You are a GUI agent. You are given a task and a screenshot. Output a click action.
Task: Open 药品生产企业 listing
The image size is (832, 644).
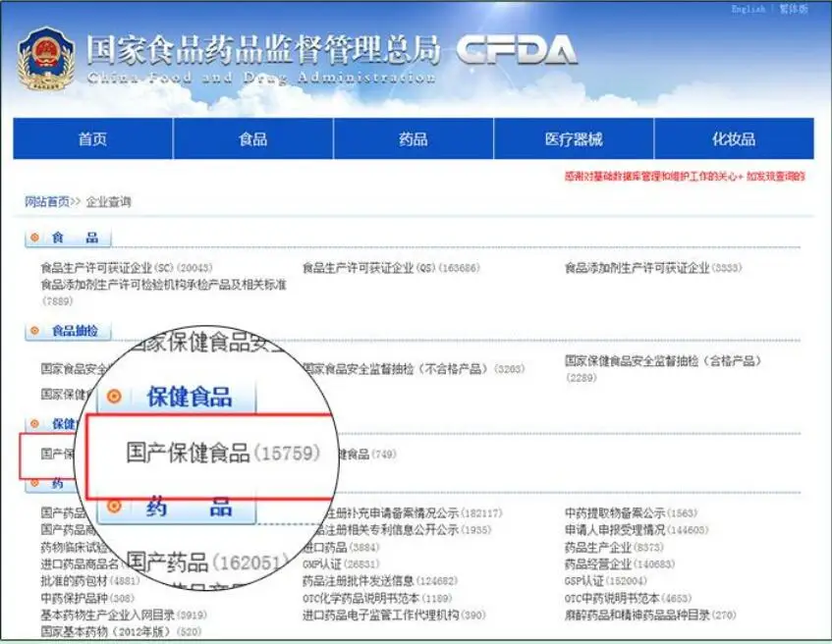614,547
